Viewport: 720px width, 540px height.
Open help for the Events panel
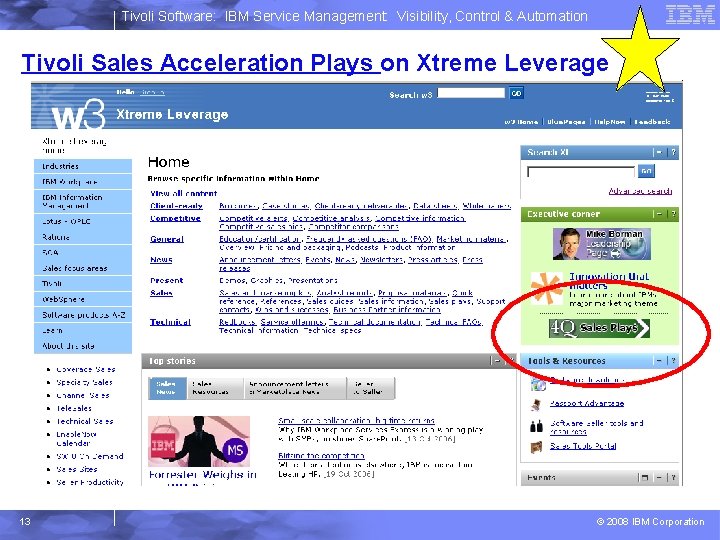pos(673,478)
